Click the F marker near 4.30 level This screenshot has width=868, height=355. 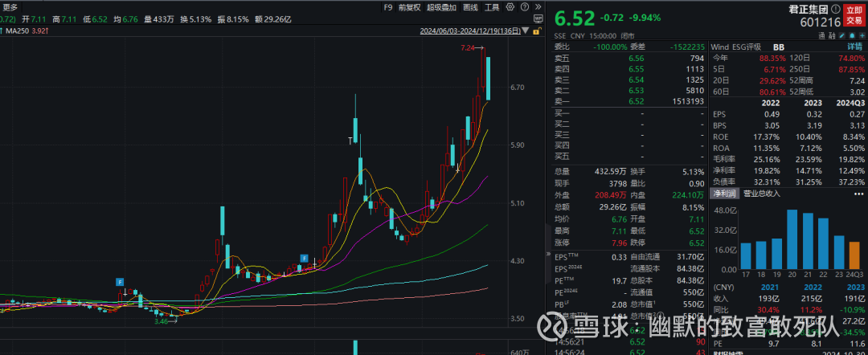304,258
